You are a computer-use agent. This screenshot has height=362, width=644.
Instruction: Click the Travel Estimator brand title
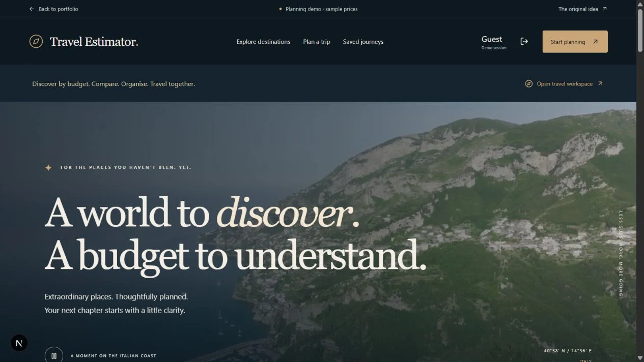[x=94, y=42]
